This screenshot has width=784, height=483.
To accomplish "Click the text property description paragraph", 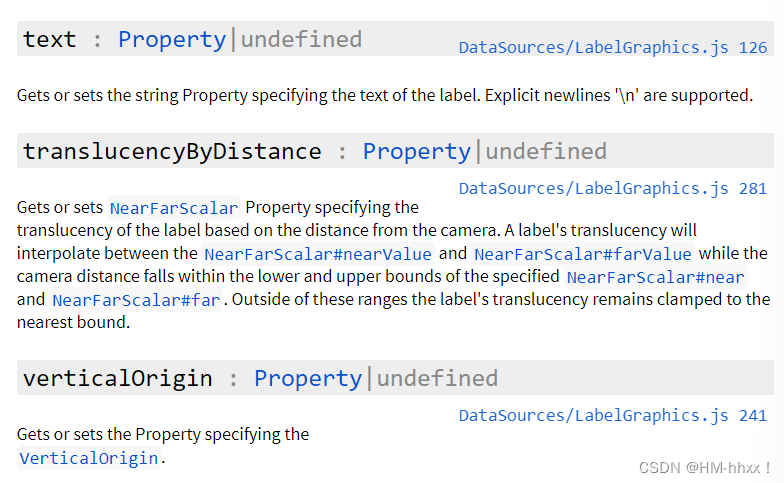I will (x=384, y=95).
